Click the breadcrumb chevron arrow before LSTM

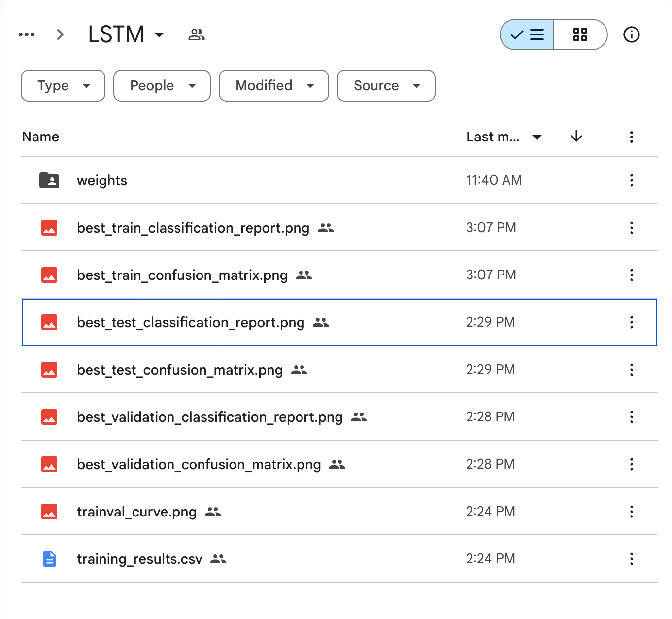pos(60,34)
